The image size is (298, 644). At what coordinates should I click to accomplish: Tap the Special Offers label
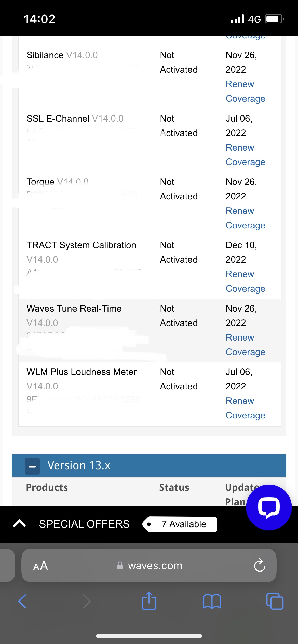(84, 524)
